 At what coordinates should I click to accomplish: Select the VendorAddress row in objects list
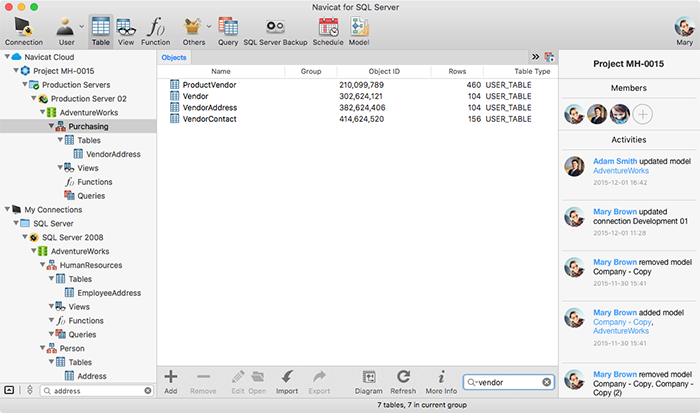tap(357, 108)
